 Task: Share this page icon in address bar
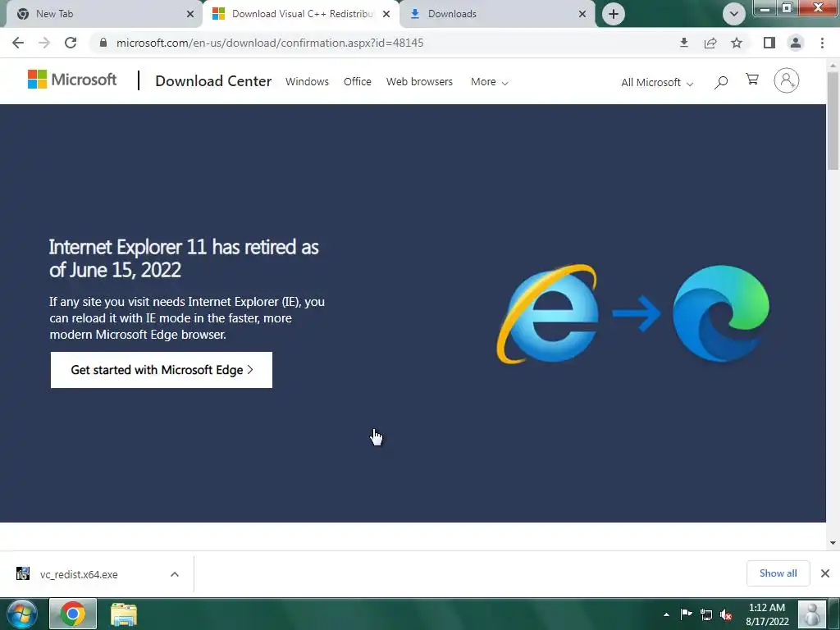(x=710, y=43)
